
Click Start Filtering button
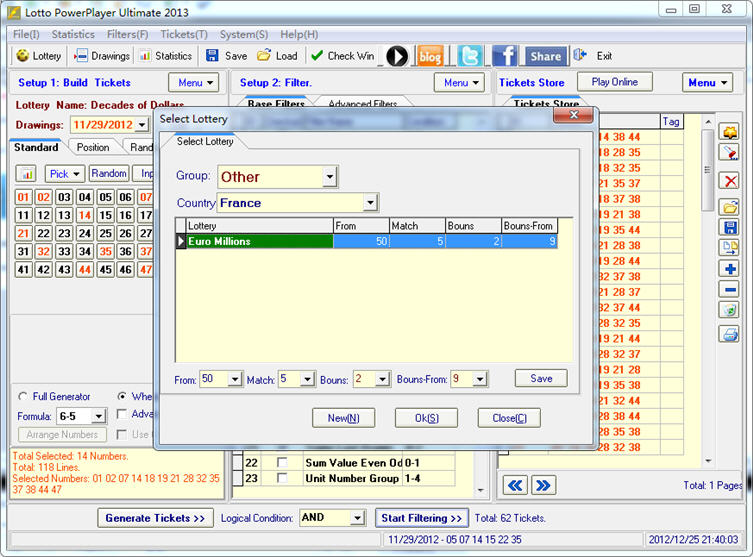coord(421,518)
